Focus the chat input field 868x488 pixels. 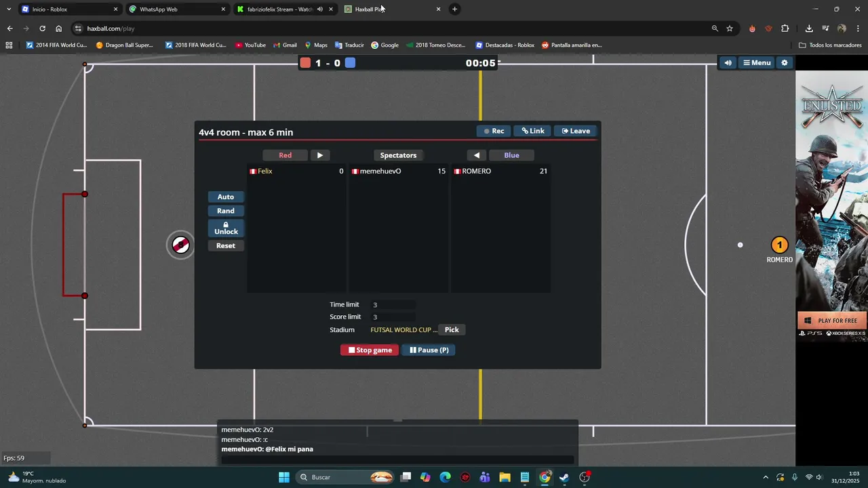click(x=397, y=460)
